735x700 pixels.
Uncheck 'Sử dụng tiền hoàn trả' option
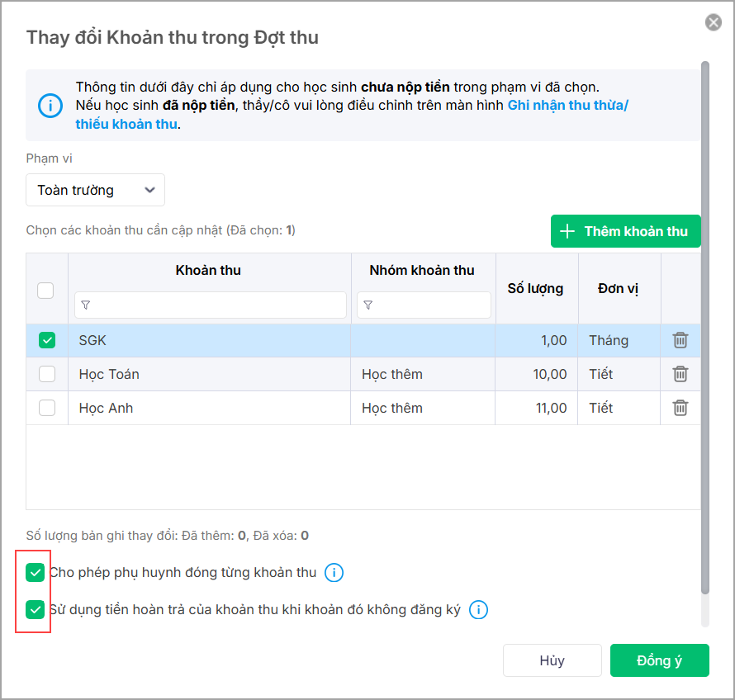point(35,610)
